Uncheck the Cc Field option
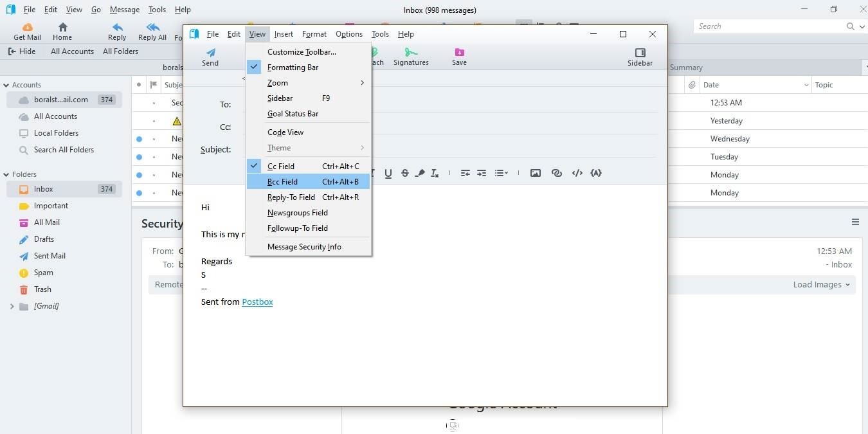Image resolution: width=868 pixels, height=434 pixels. [x=281, y=166]
